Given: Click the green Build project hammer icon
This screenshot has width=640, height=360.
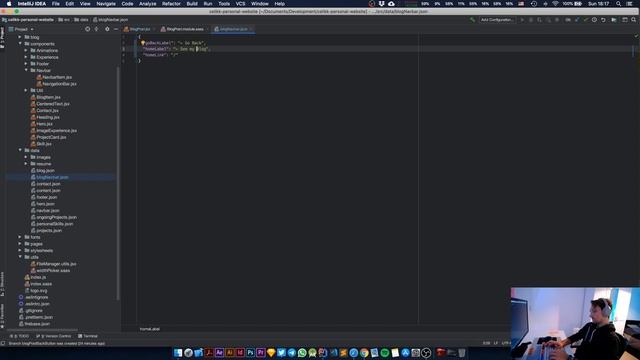Looking at the screenshot, I should pyautogui.click(x=472, y=20).
